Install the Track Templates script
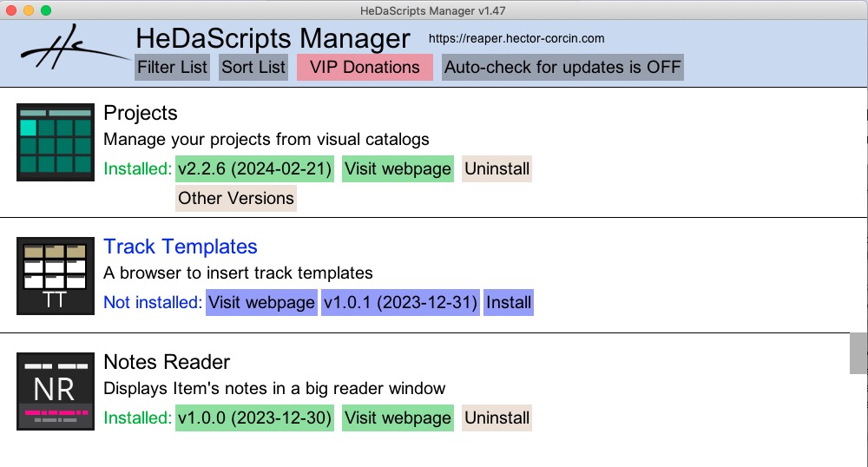 [509, 303]
